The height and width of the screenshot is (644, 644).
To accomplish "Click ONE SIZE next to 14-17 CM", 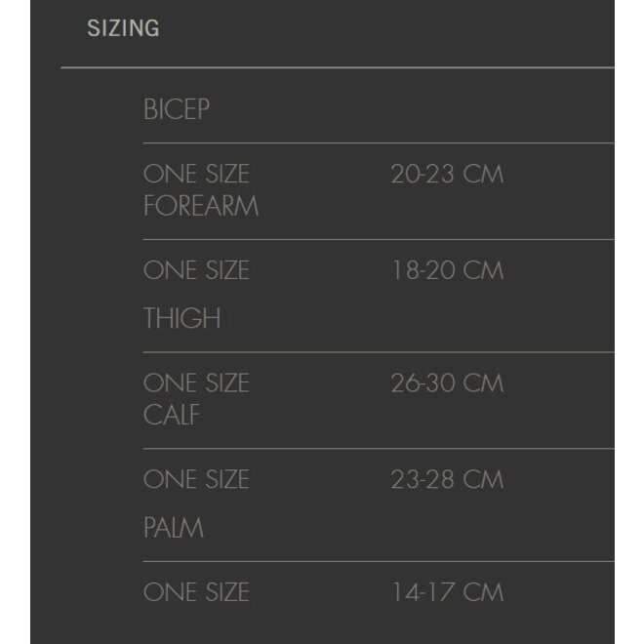I will click(x=196, y=592).
